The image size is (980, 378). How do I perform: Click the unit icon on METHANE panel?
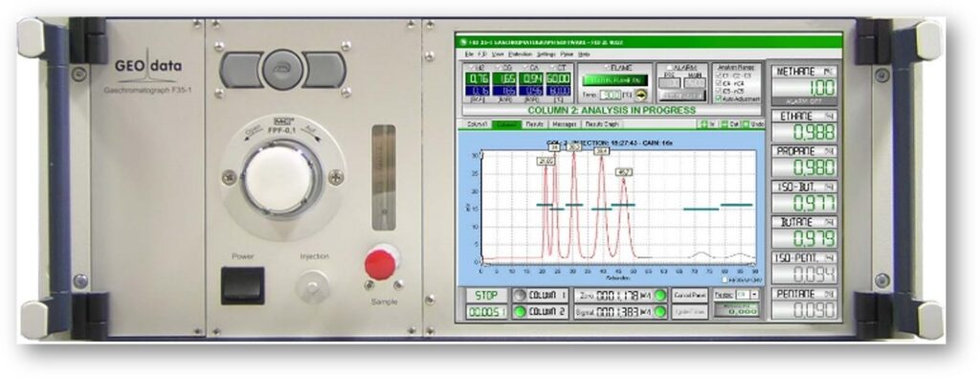[830, 71]
